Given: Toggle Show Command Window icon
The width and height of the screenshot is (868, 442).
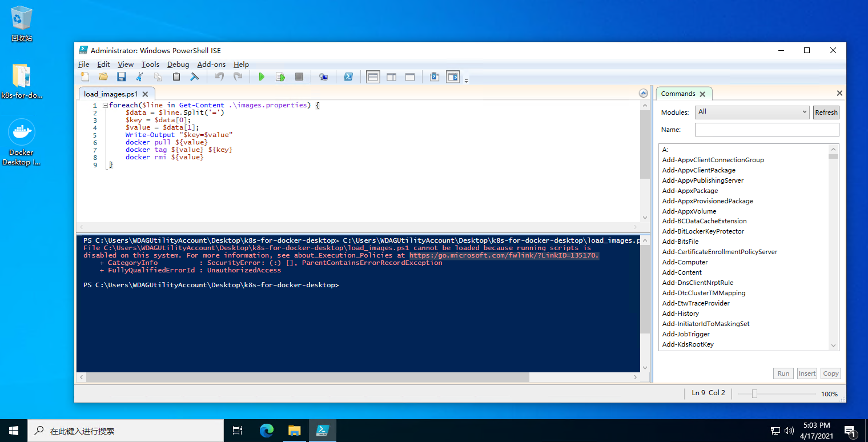Looking at the screenshot, I should [x=435, y=77].
